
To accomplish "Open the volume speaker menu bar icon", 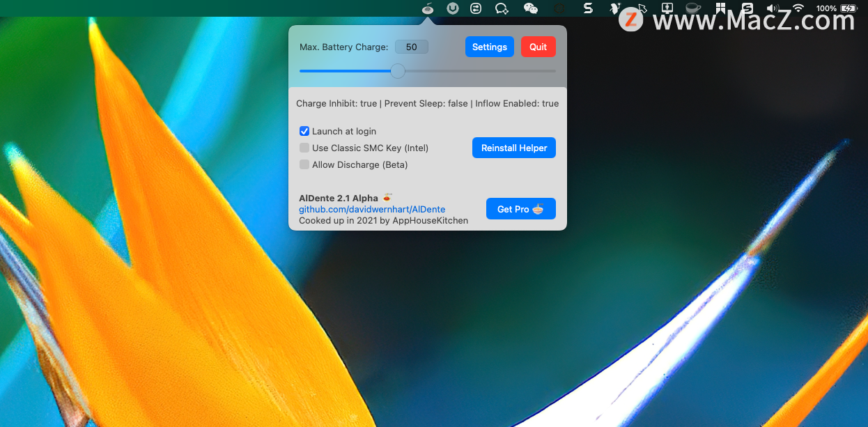I will pyautogui.click(x=772, y=8).
